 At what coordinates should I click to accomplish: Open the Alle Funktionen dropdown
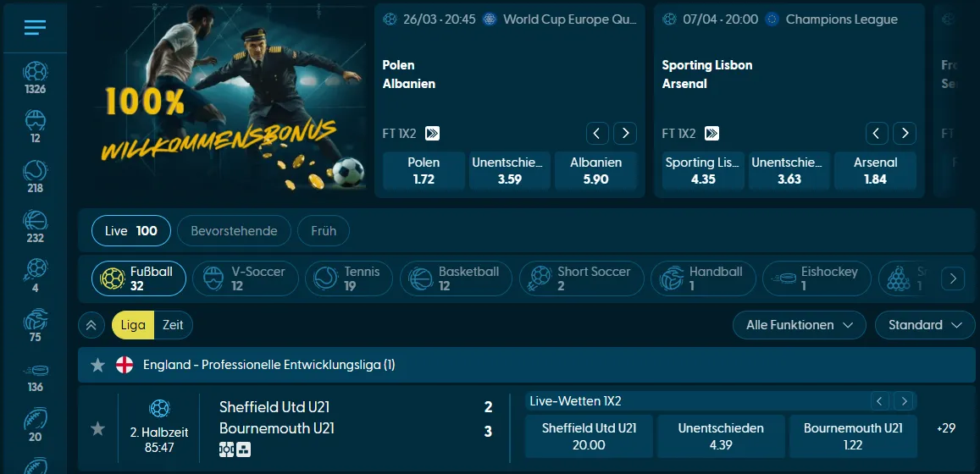pyautogui.click(x=800, y=325)
